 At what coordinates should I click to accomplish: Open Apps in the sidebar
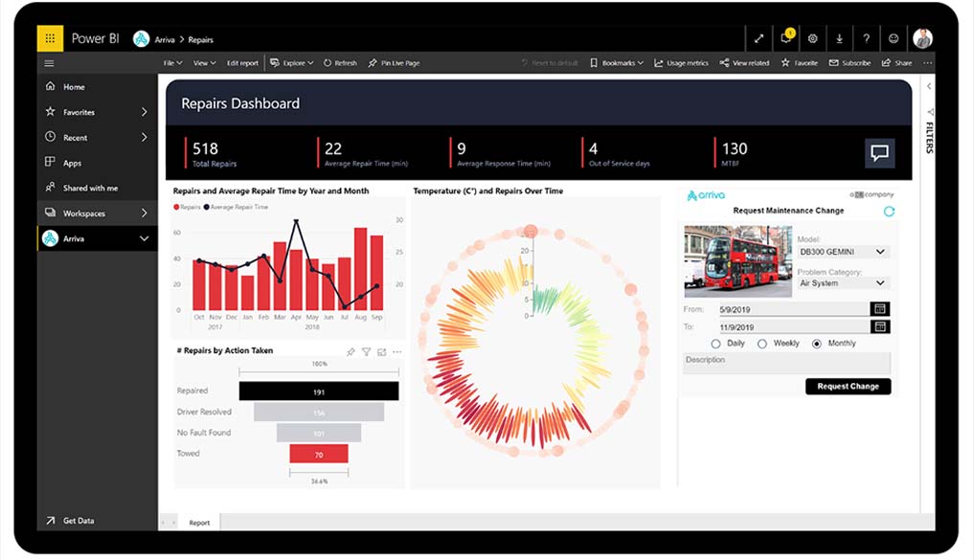pyautogui.click(x=97, y=163)
